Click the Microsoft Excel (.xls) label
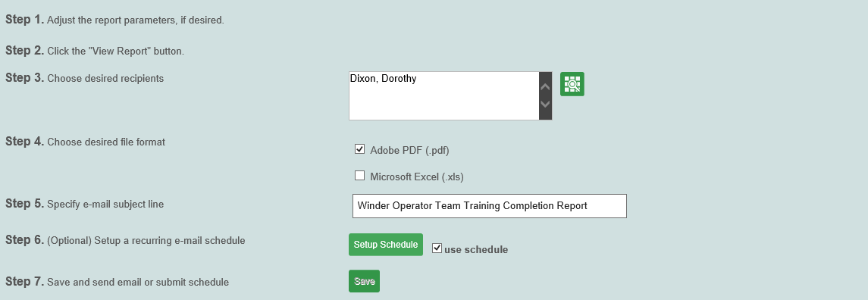The image size is (868, 300). pos(417,177)
